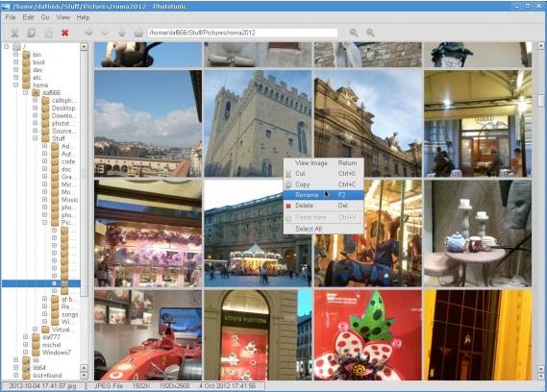
Task: Click the red Delete toolbar icon
Action: (x=64, y=33)
